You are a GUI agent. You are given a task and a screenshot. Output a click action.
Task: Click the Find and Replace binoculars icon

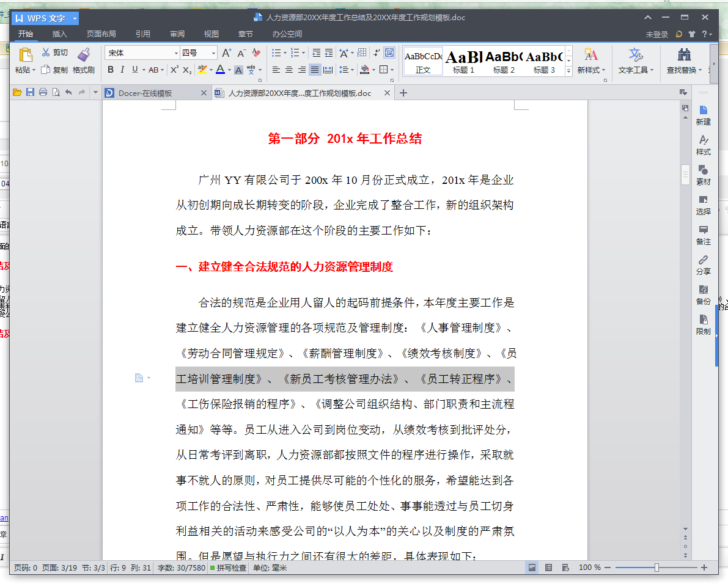click(684, 54)
